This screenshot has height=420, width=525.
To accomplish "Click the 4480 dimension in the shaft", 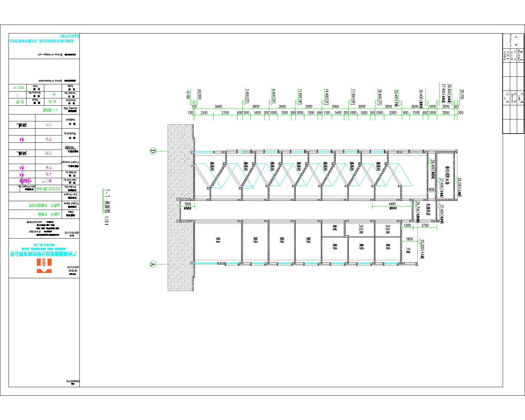I will [392, 204].
